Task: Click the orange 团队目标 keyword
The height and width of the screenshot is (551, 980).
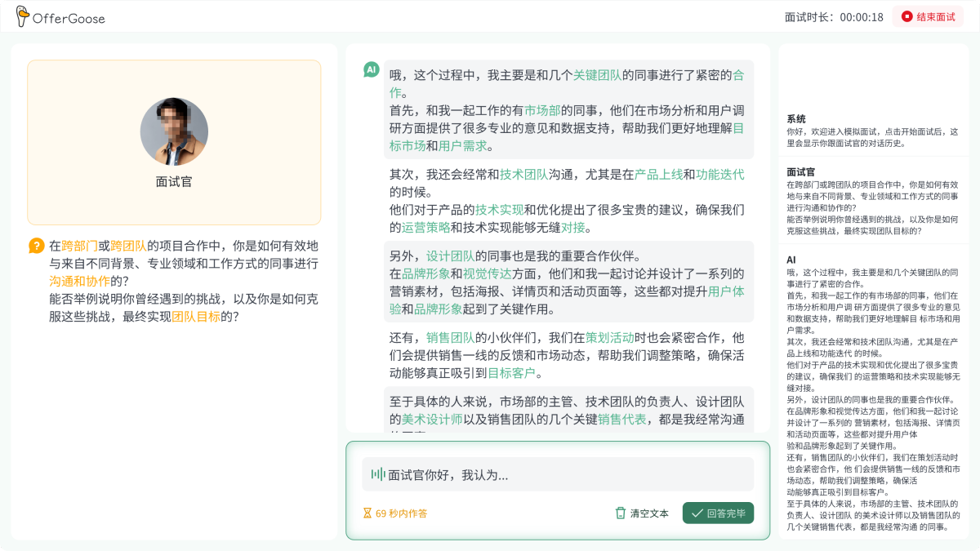Action: tap(196, 316)
